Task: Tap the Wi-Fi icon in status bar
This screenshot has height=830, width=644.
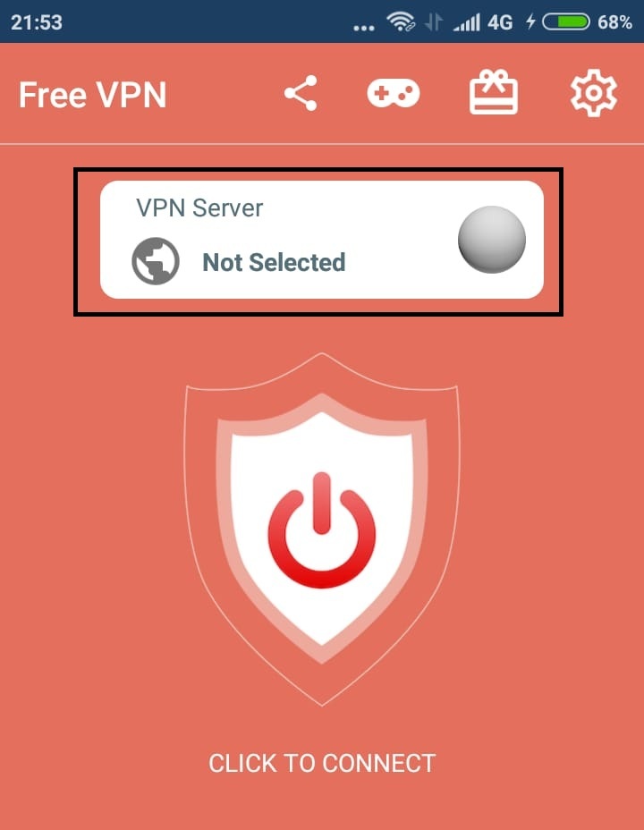Action: pos(401,21)
